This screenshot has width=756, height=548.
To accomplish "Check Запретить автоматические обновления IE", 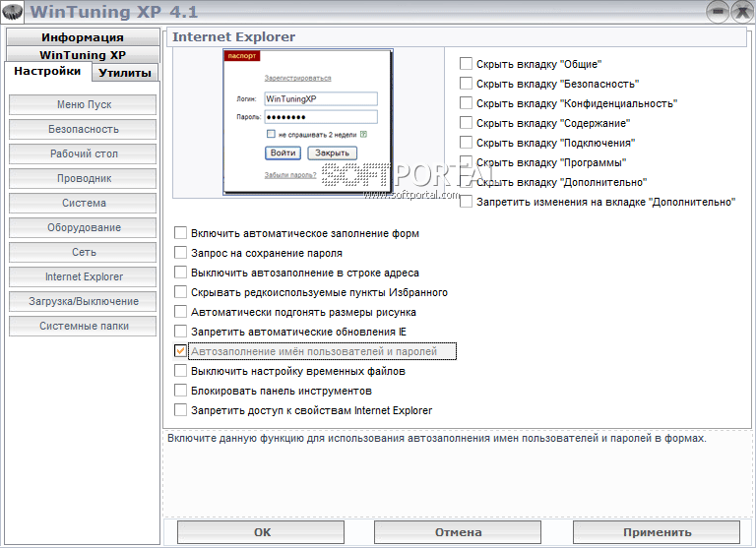I will point(180,332).
